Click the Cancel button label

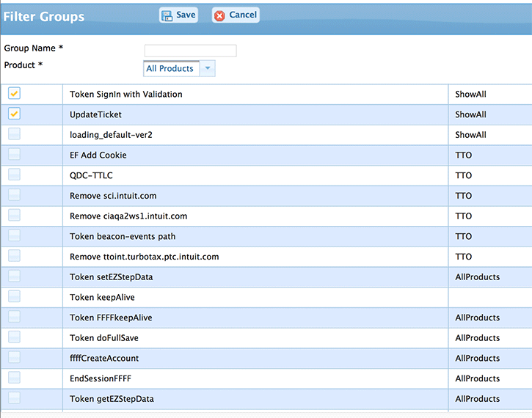[243, 15]
